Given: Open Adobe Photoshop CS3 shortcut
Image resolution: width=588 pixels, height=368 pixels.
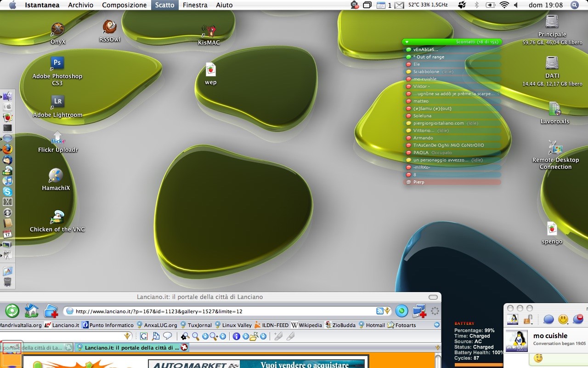Looking at the screenshot, I should [57, 63].
